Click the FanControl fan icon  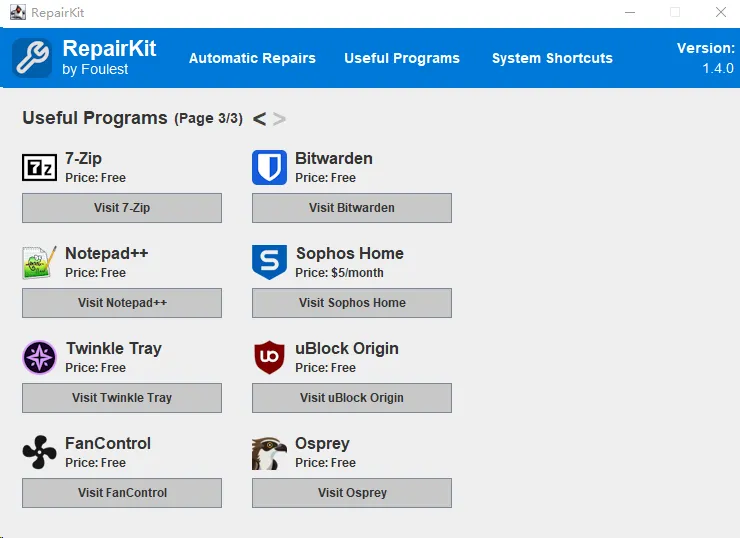pyautogui.click(x=40, y=452)
